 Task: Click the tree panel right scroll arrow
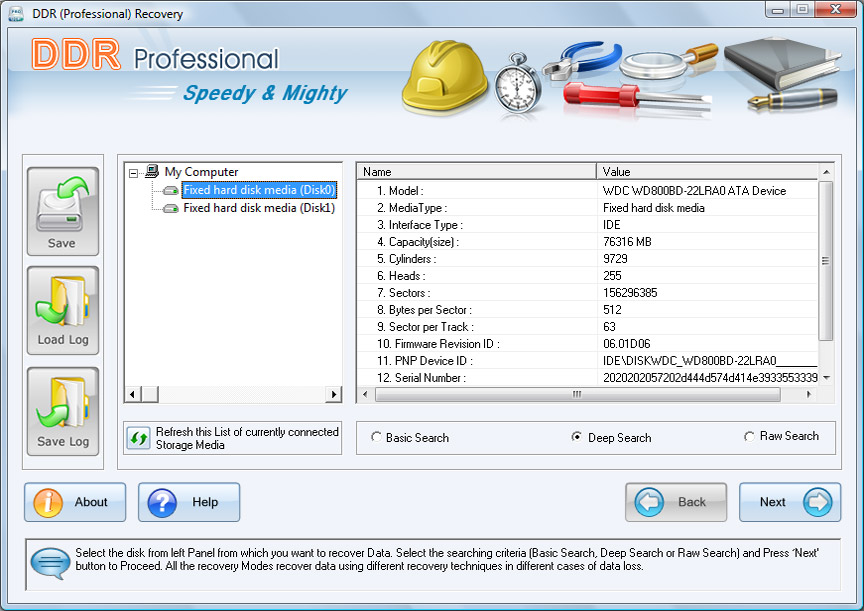pyautogui.click(x=334, y=394)
